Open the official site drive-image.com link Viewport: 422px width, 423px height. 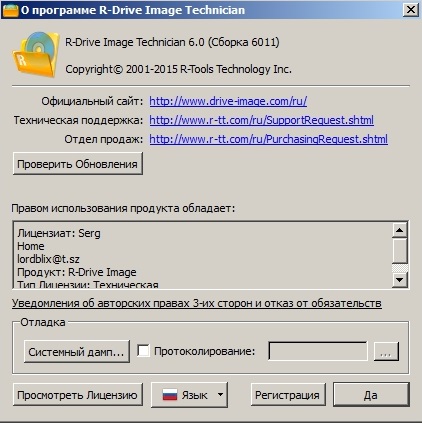[228, 101]
